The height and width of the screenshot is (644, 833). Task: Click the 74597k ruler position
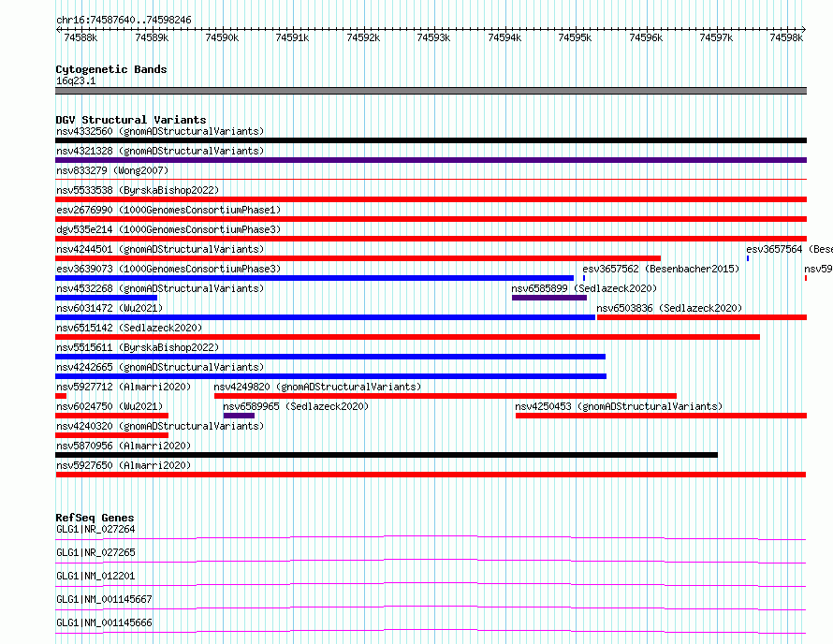716,37
